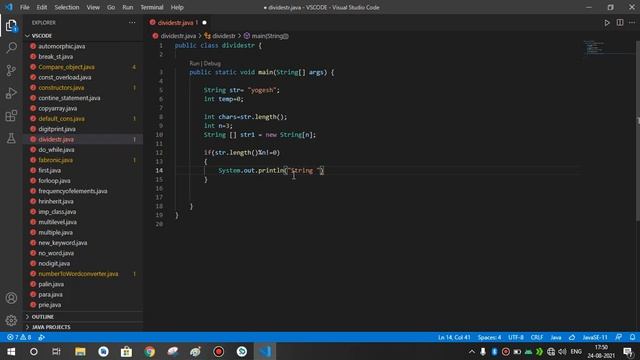640x360 pixels.
Task: Open the Search view in activity bar
Action: click(x=11, y=47)
